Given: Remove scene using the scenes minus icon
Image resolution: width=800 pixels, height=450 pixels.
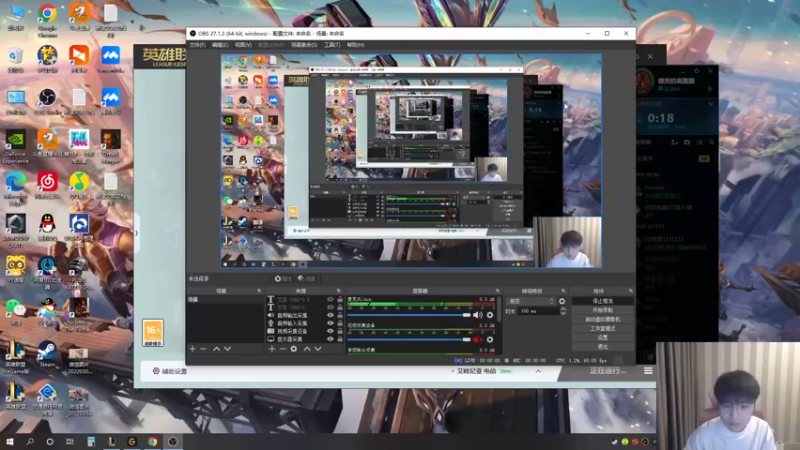Looking at the screenshot, I should point(203,349).
